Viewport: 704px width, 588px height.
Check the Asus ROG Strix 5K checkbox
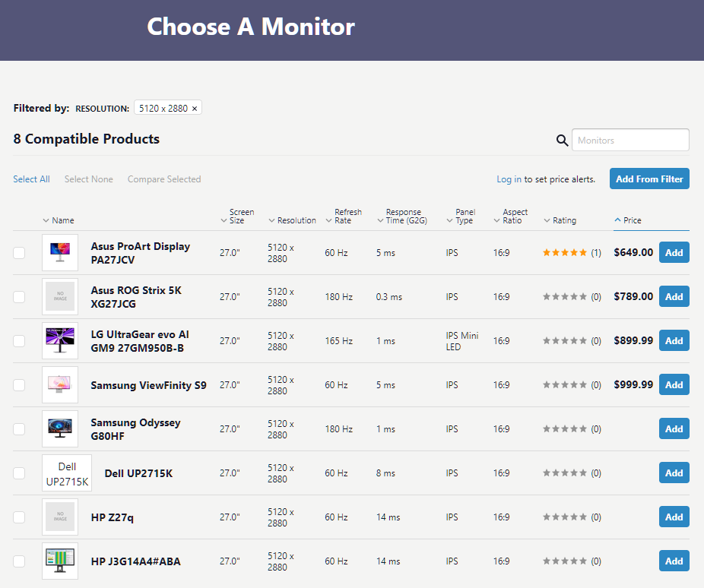[19, 296]
